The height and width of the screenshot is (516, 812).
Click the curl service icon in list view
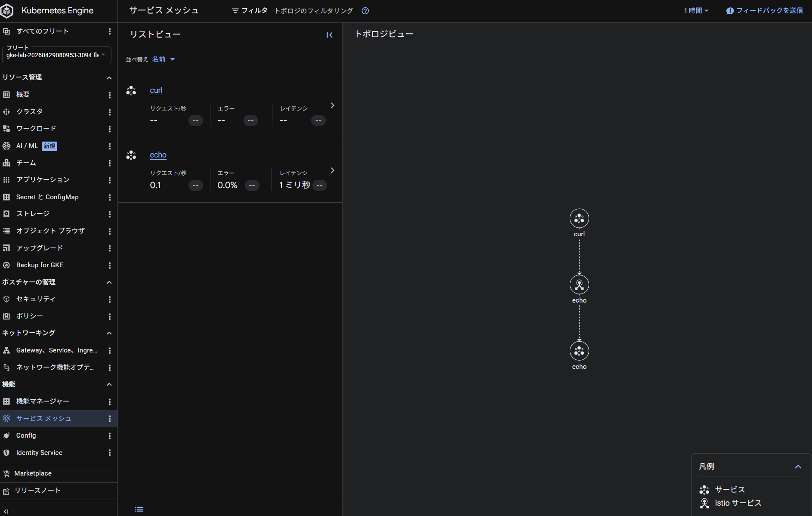pyautogui.click(x=131, y=90)
